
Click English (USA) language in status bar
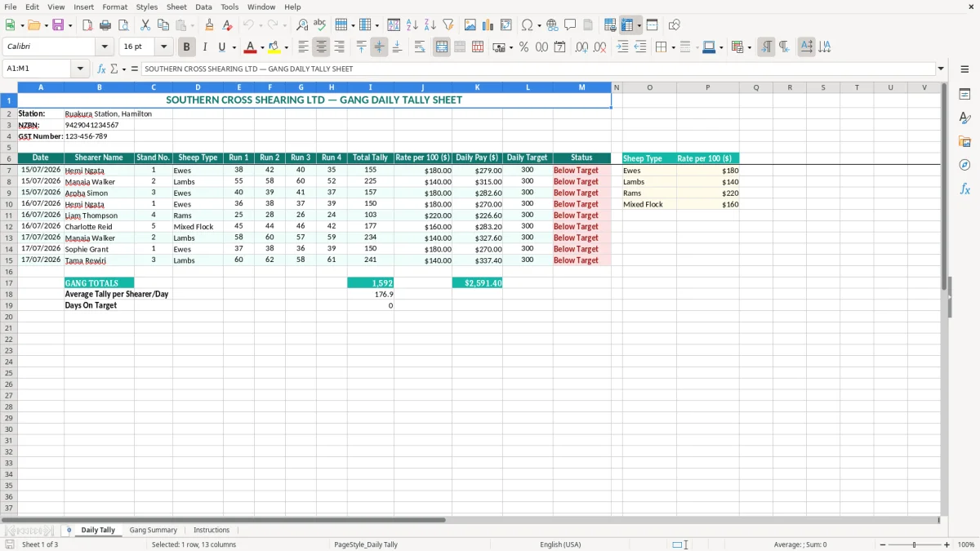[x=560, y=544]
